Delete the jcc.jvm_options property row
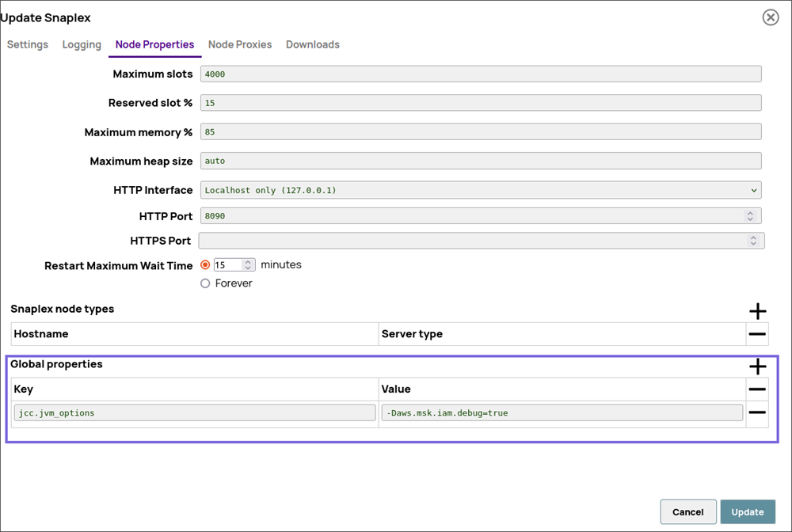This screenshot has height=532, width=792. [x=757, y=412]
